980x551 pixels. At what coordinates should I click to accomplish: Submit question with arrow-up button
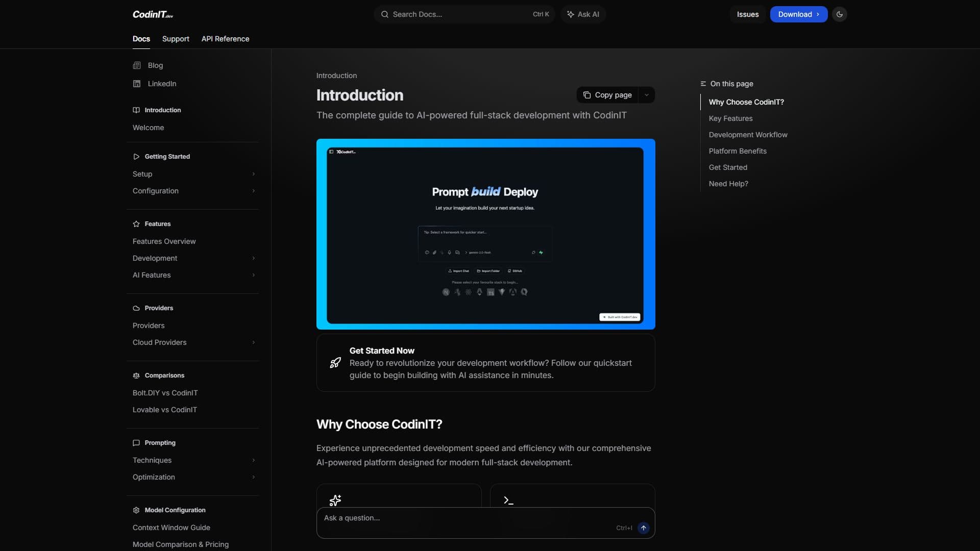pos(644,528)
